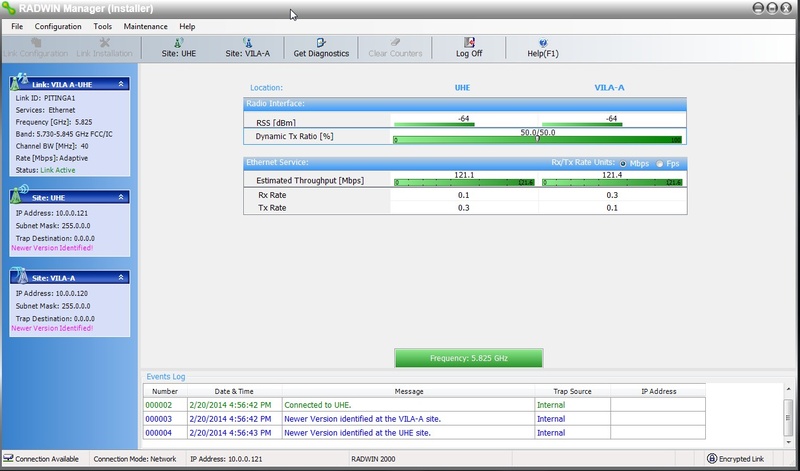Image resolution: width=800 pixels, height=471 pixels.
Task: Click the Rate [Mbps]: Adaptive text
Action: pos(52,158)
